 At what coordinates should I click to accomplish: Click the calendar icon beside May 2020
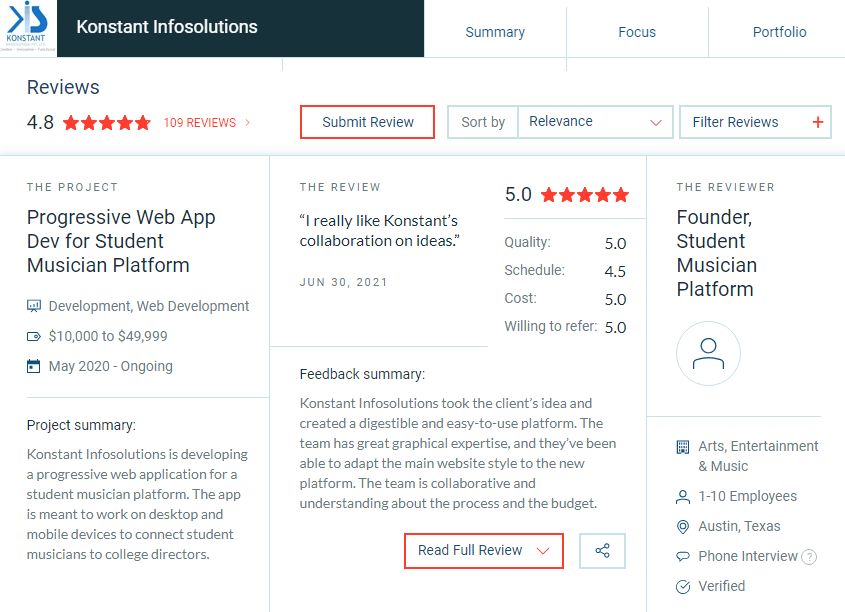(33, 366)
